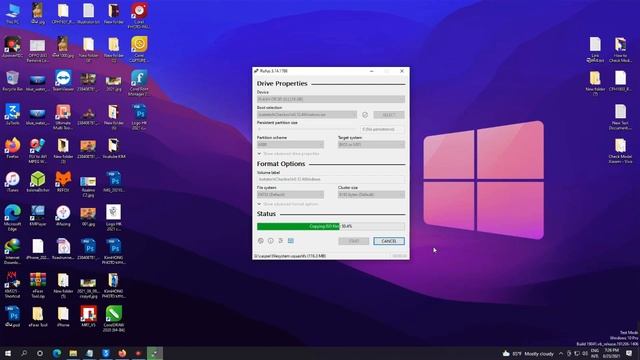Image resolution: width=640 pixels, height=360 pixels.
Task: Click the SELECT button in Rufus
Action: [389, 115]
